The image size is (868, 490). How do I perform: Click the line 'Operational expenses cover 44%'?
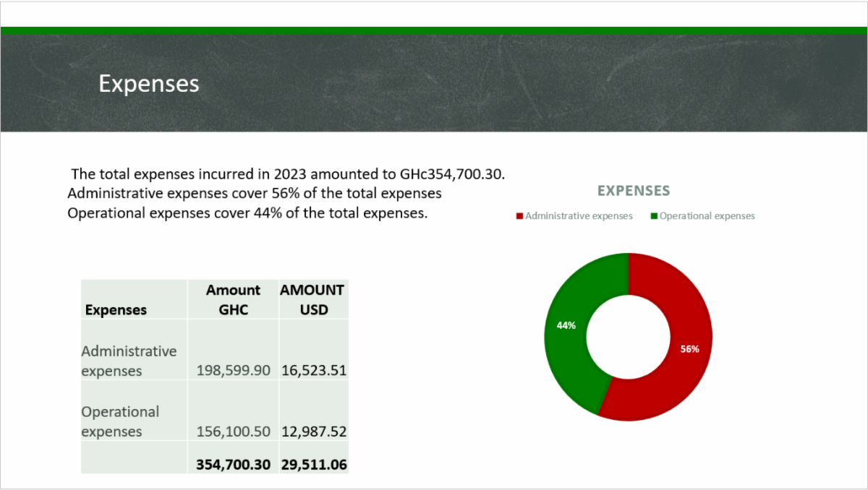pos(247,214)
